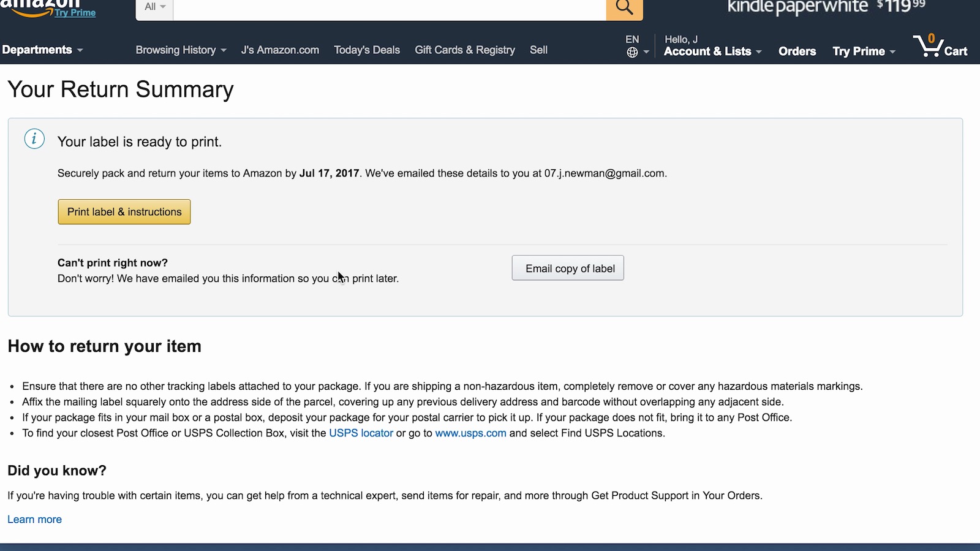Open the Account & Lists dropdown
980x551 pixels.
click(x=712, y=51)
